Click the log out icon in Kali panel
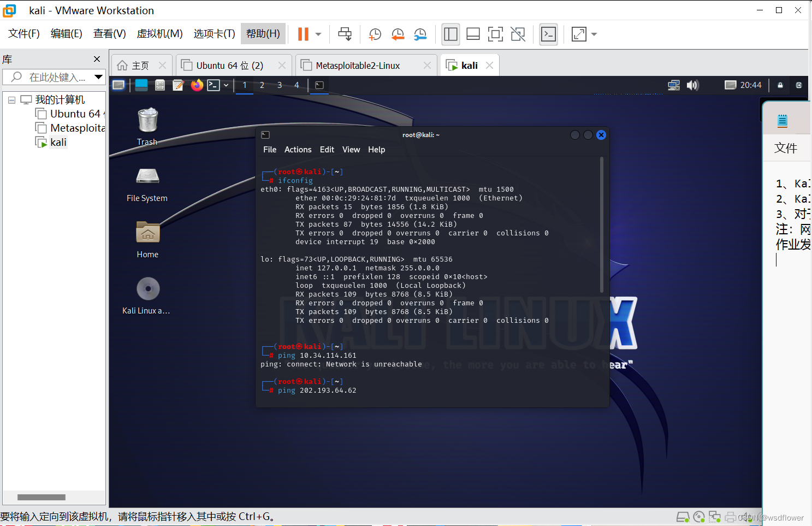This screenshot has width=812, height=526. click(x=799, y=85)
